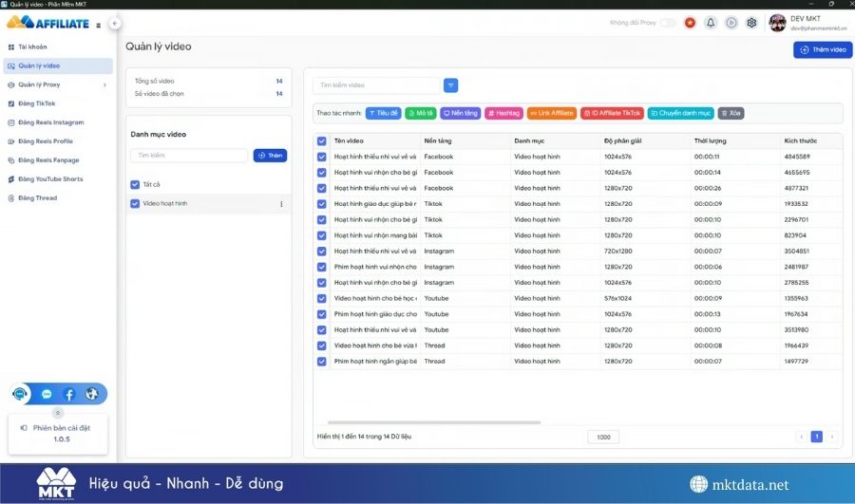This screenshot has height=504, width=855.
Task: Open support headset icon
Action: 20,394
